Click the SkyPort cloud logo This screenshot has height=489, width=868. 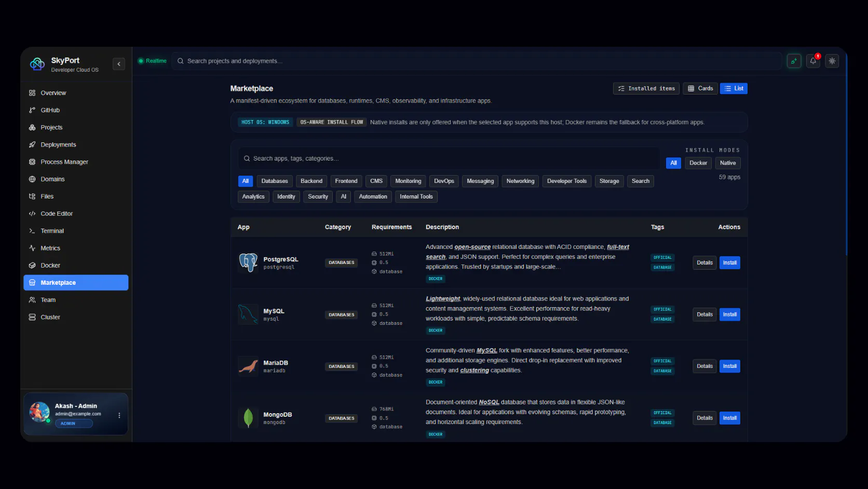pyautogui.click(x=37, y=64)
